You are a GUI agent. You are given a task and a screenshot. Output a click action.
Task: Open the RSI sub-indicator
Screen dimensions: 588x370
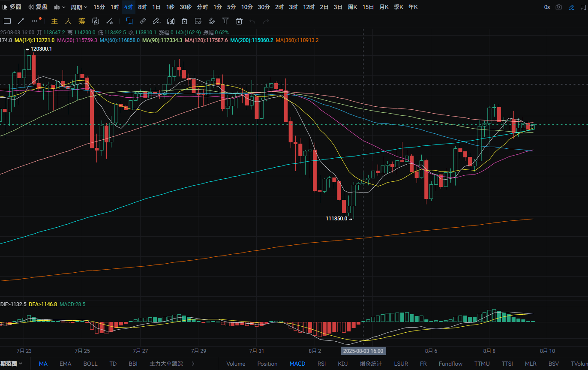tap(322, 364)
